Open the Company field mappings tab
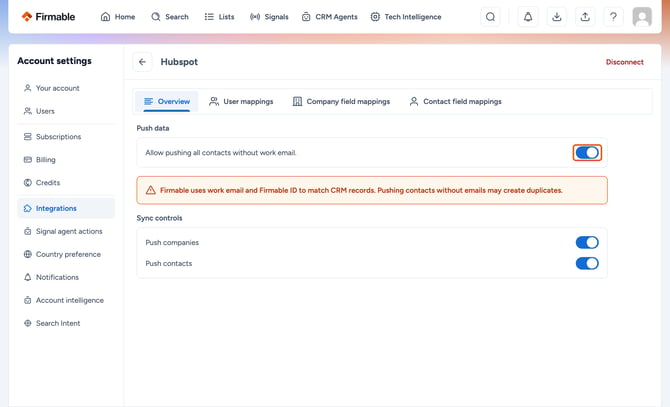670x407 pixels. pyautogui.click(x=341, y=102)
